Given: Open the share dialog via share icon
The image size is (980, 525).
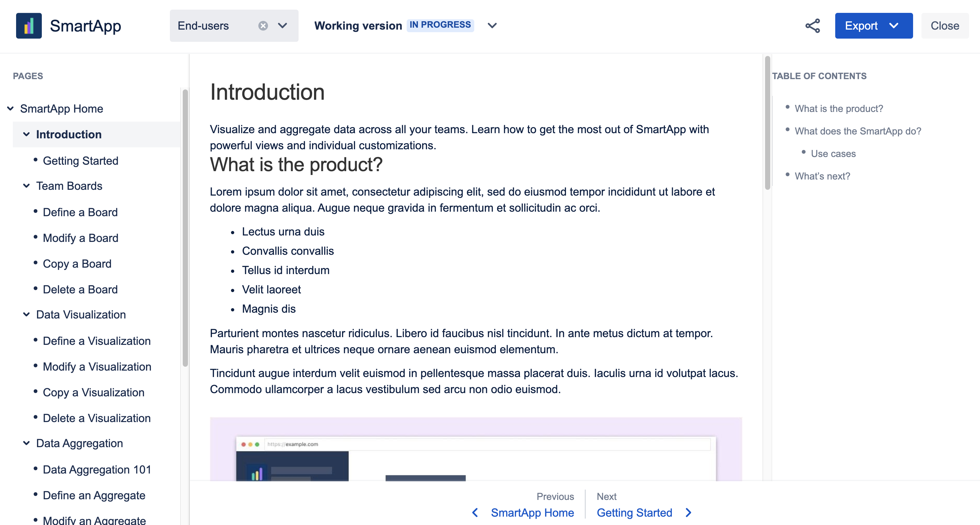Looking at the screenshot, I should coord(813,25).
